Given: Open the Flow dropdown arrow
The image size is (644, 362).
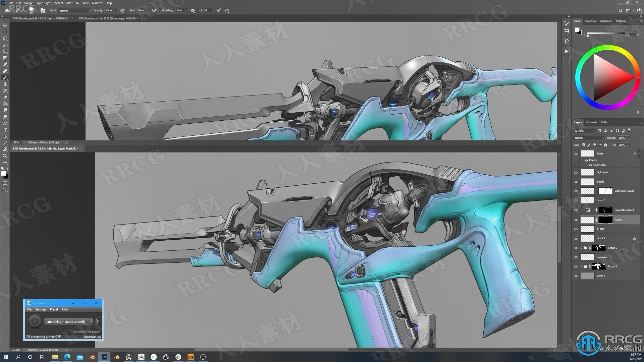Looking at the screenshot, I should click(147, 10).
